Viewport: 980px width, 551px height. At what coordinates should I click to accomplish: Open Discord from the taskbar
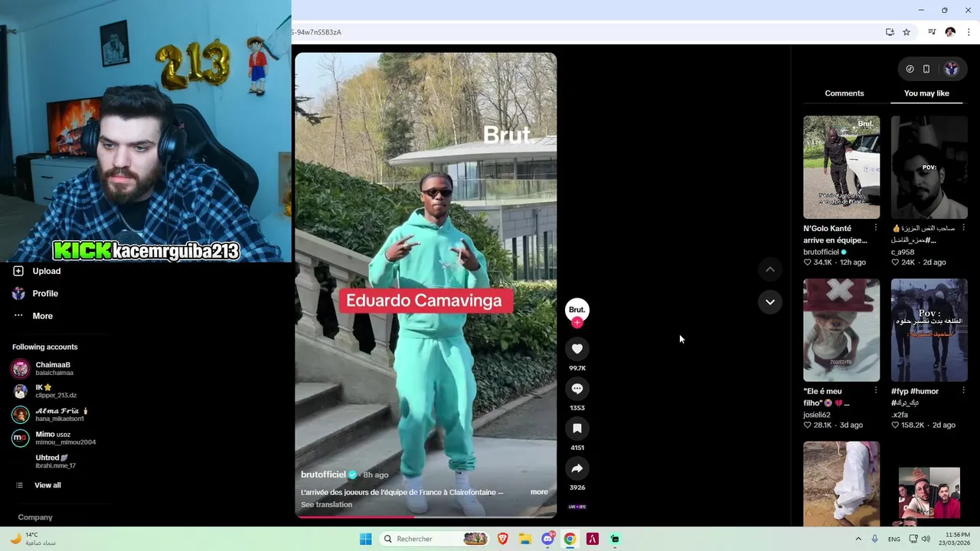point(547,539)
